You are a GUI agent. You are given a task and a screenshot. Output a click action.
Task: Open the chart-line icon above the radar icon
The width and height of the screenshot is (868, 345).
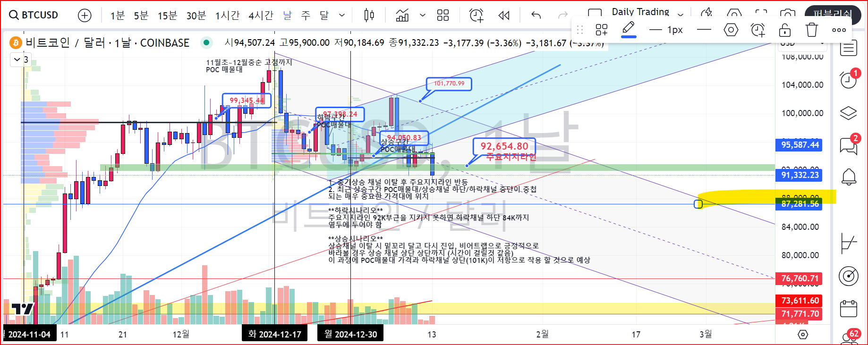[x=848, y=243]
